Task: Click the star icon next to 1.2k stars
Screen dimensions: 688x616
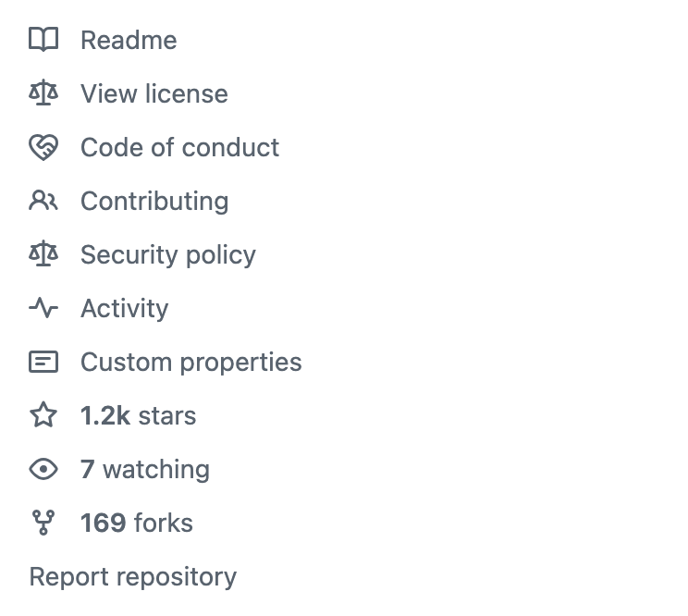Action: tap(43, 415)
